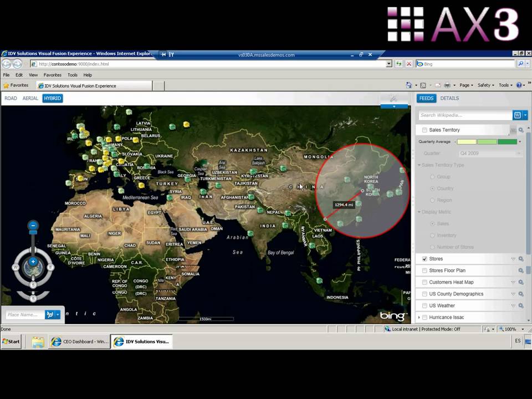The width and height of the screenshot is (532, 399).
Task: Select the HYBRID map view
Action: click(x=53, y=99)
